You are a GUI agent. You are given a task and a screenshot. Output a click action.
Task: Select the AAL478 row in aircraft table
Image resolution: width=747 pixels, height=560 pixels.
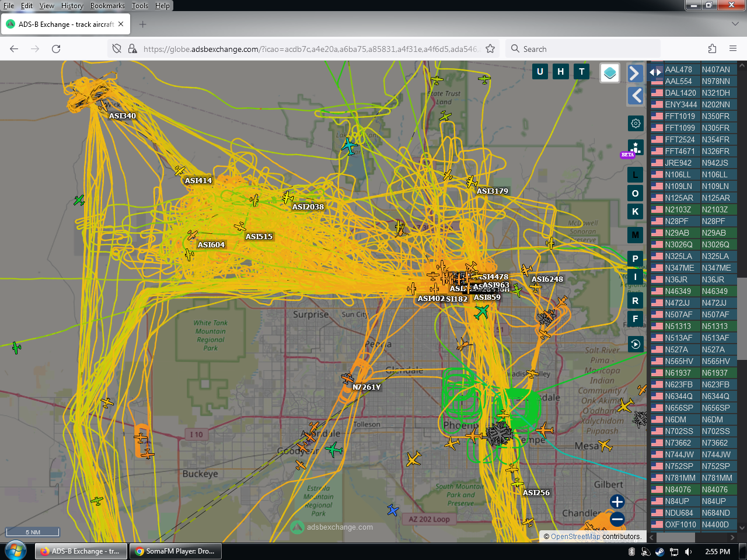694,69
